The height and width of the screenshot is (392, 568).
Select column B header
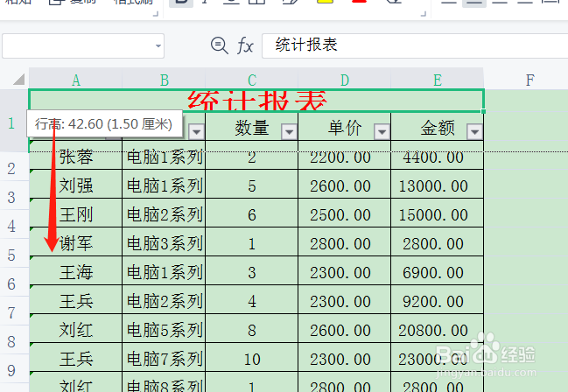(x=164, y=80)
